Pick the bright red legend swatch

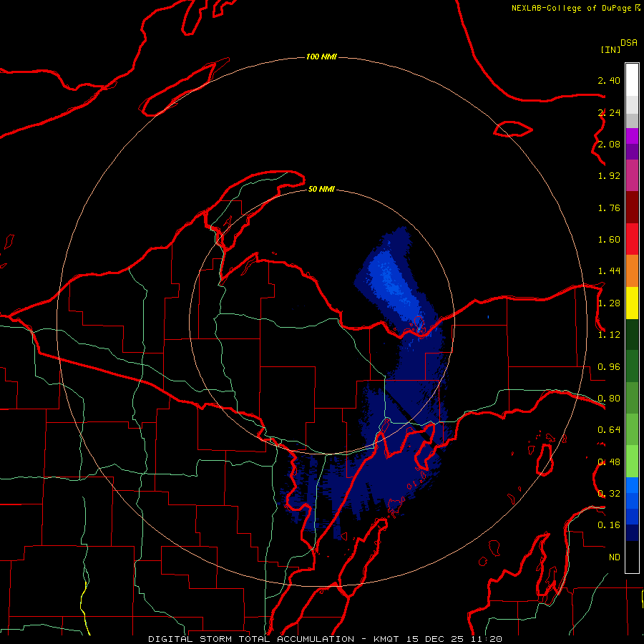pyautogui.click(x=632, y=239)
